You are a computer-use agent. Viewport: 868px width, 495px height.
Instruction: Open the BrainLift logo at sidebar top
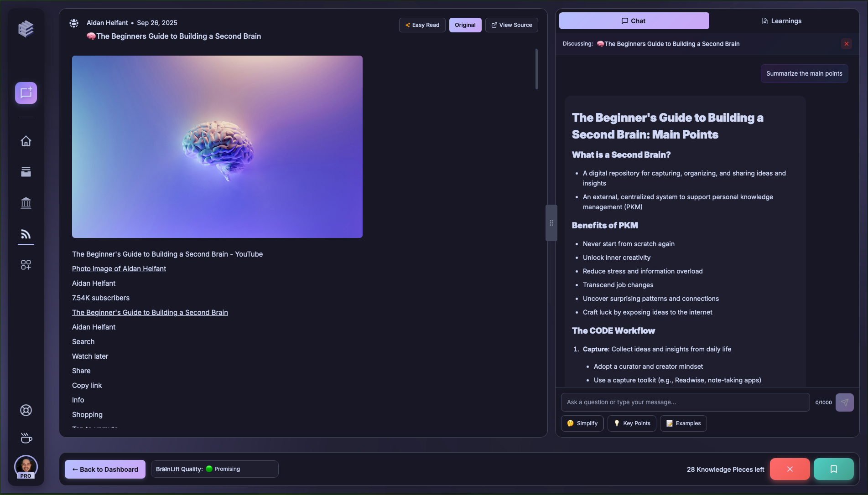26,28
